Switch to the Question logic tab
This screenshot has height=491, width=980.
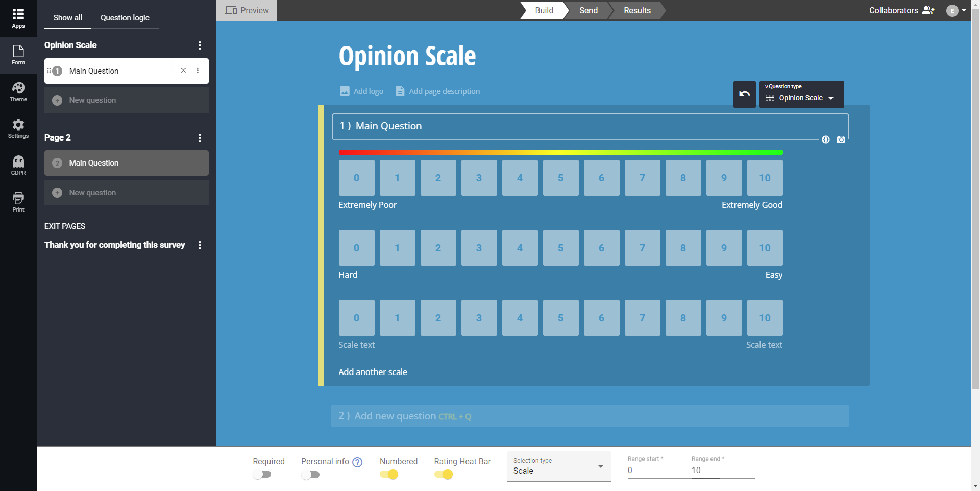click(125, 18)
